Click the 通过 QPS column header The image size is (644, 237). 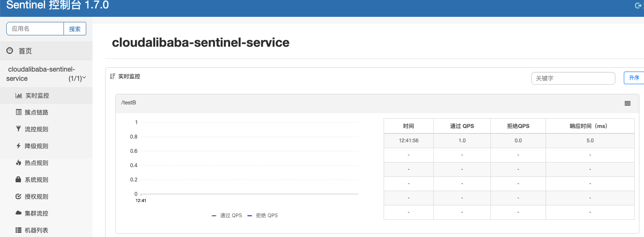point(462,126)
